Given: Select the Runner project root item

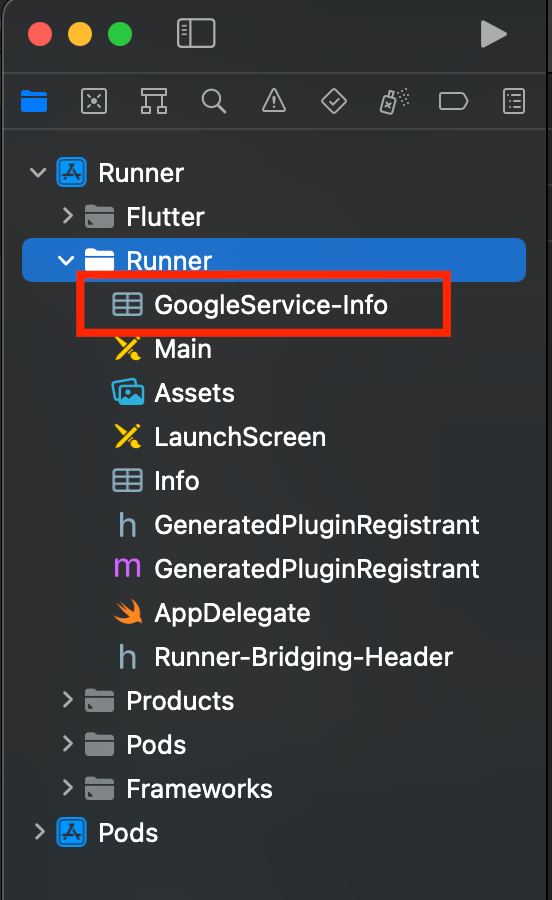Looking at the screenshot, I should click(x=141, y=173).
